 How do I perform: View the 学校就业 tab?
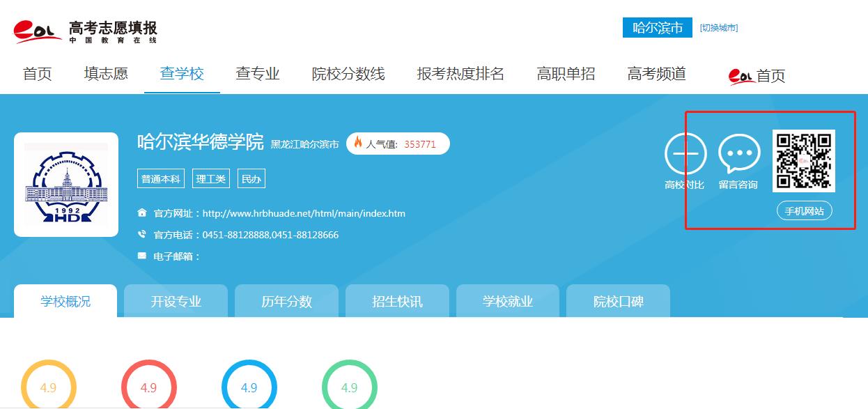tap(508, 301)
